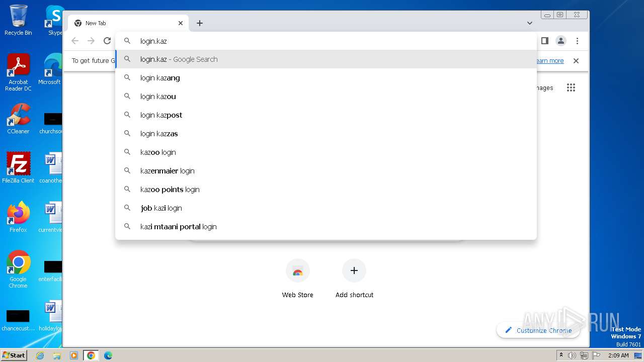Open the Action Center flag icon

click(x=595, y=355)
